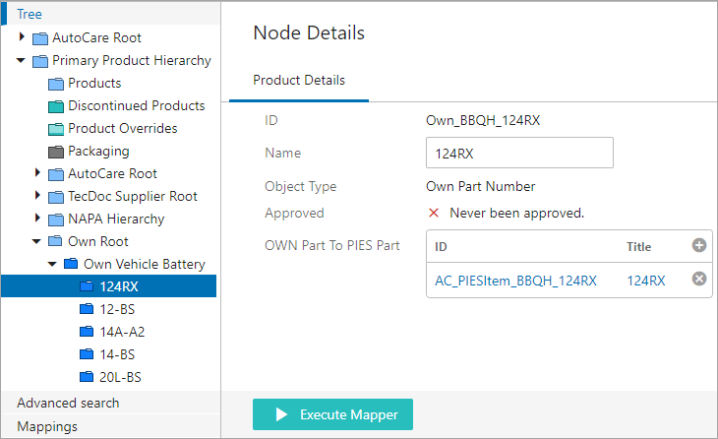Click the NAPA Hierarchy folder icon
Screen dimensions: 718x439
click(56, 220)
